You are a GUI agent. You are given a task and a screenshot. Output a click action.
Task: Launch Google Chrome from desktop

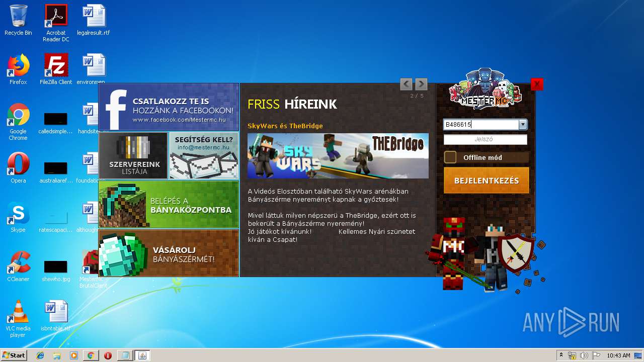(x=18, y=122)
